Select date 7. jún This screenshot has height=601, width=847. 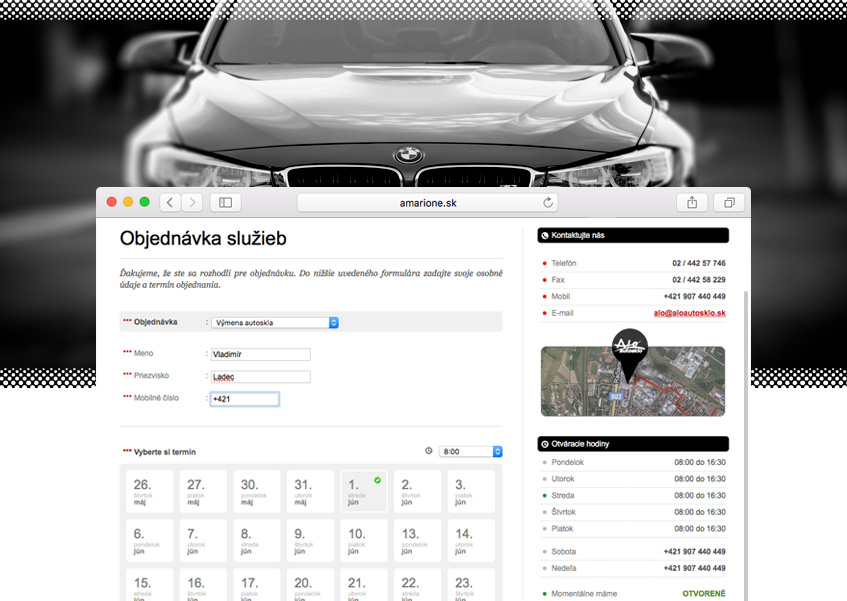(203, 541)
